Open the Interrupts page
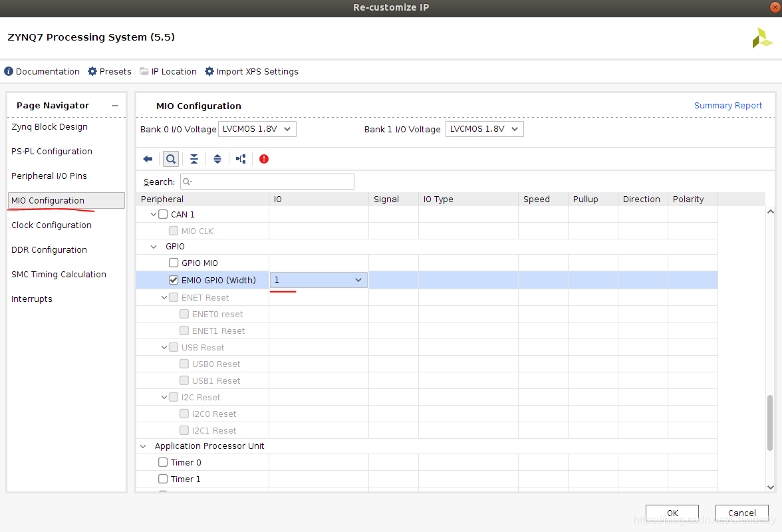The height and width of the screenshot is (532, 782). tap(31, 299)
